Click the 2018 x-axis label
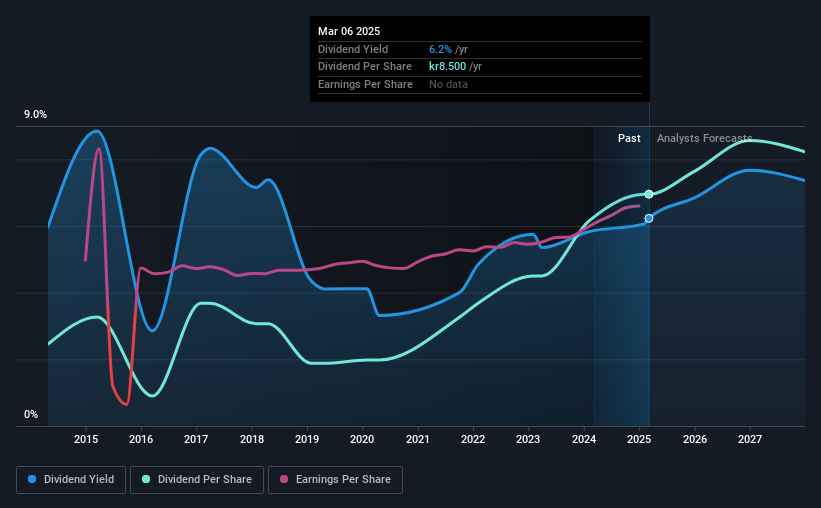 tap(252, 439)
